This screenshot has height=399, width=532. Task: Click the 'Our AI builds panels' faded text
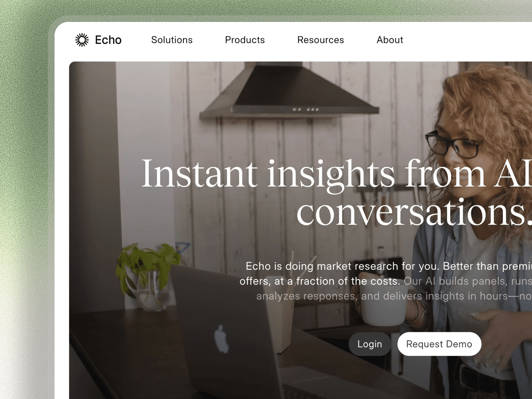(468, 281)
